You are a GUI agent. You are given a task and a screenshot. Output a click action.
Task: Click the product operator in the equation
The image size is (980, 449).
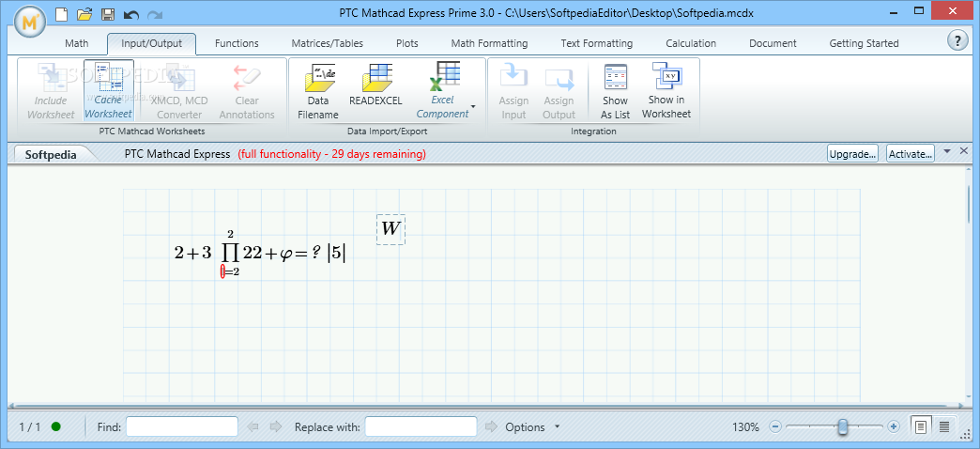click(229, 253)
